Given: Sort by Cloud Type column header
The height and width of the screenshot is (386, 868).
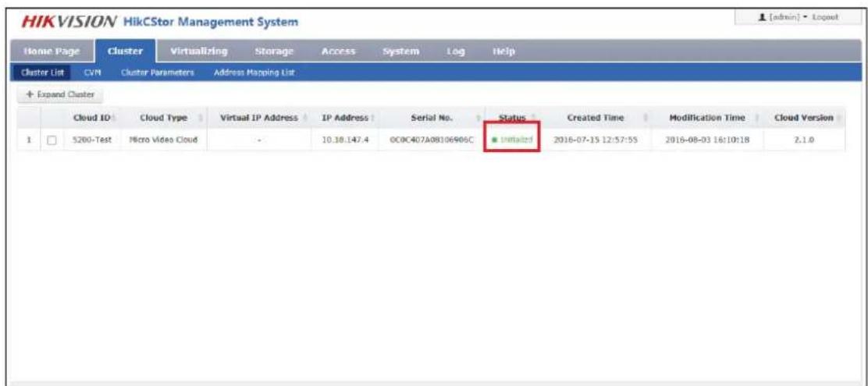Looking at the screenshot, I should coord(164,118).
